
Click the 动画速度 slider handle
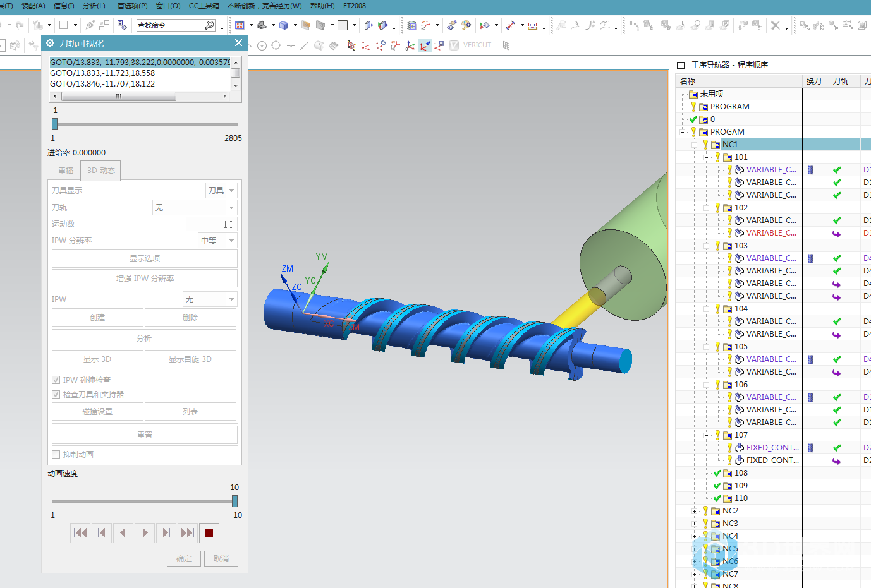point(234,501)
